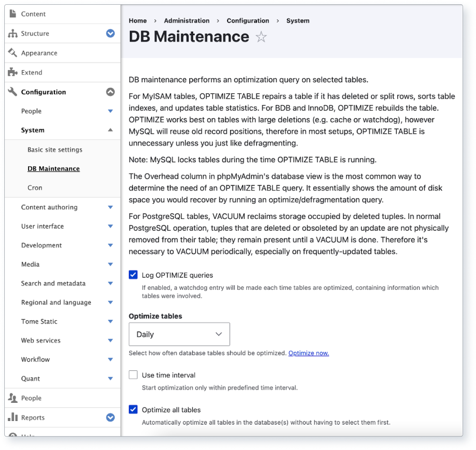This screenshot has height=450, width=476.
Task: Select the Configuration wrench icon
Action: click(12, 92)
